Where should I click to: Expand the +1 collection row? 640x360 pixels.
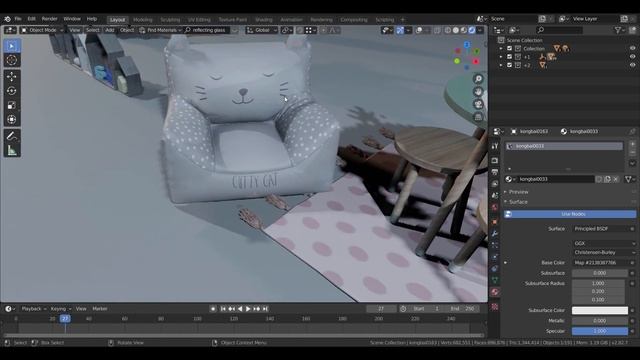501,57
